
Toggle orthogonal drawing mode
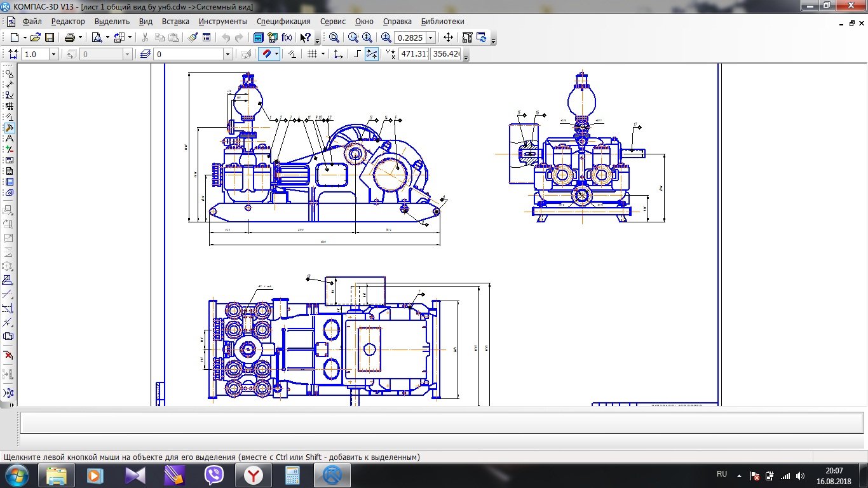point(358,55)
